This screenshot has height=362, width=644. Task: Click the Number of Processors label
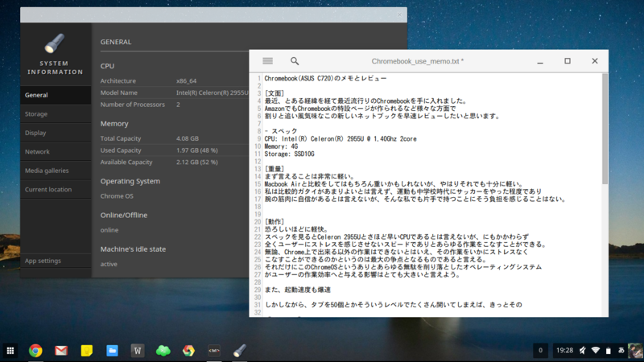click(133, 105)
